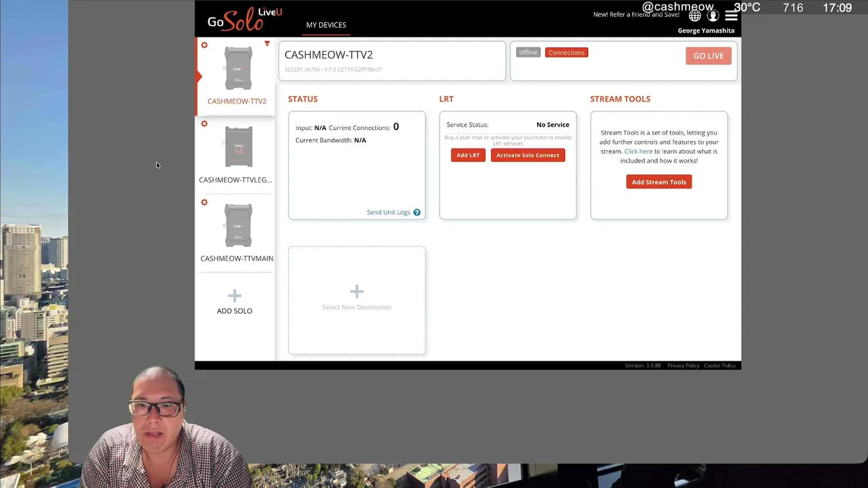868x488 pixels.
Task: Click the Add LRT button
Action: pos(468,155)
